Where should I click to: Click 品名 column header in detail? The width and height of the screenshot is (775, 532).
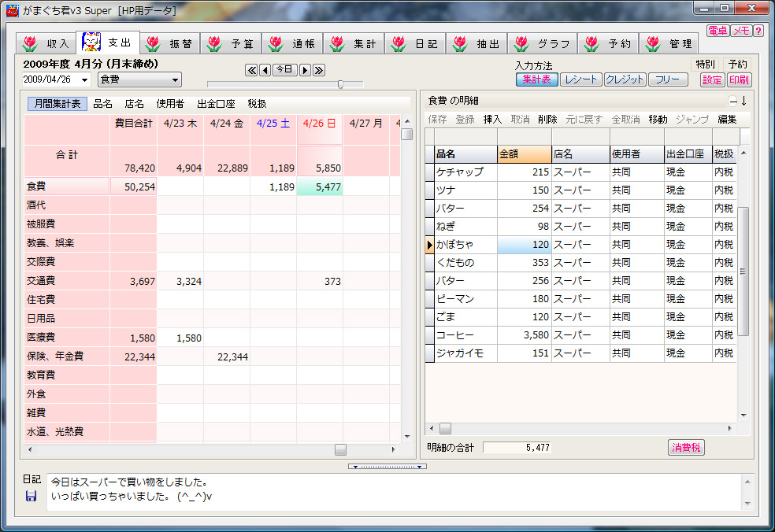click(466, 154)
